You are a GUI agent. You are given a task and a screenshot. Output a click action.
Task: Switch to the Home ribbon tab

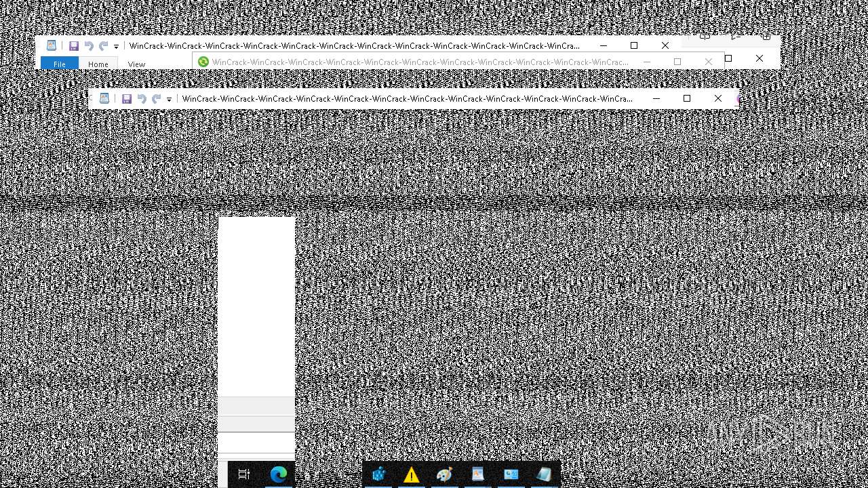point(98,64)
